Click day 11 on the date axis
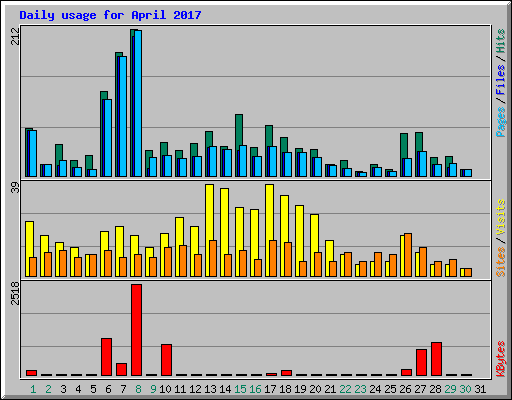This screenshot has width=512, height=400. point(180,389)
